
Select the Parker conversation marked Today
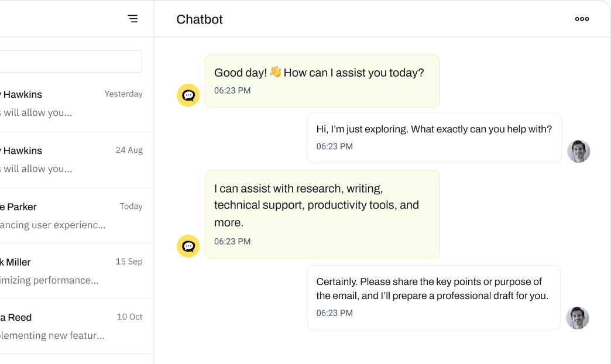click(x=70, y=215)
